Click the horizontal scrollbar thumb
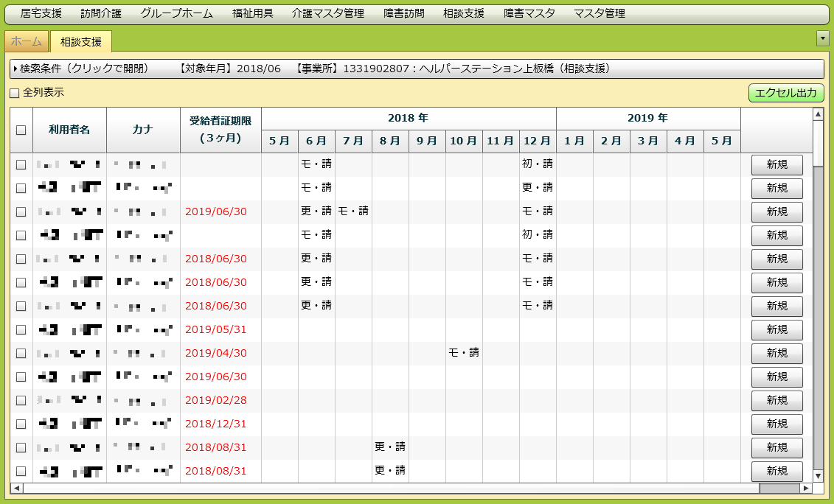The image size is (834, 504). 779,488
